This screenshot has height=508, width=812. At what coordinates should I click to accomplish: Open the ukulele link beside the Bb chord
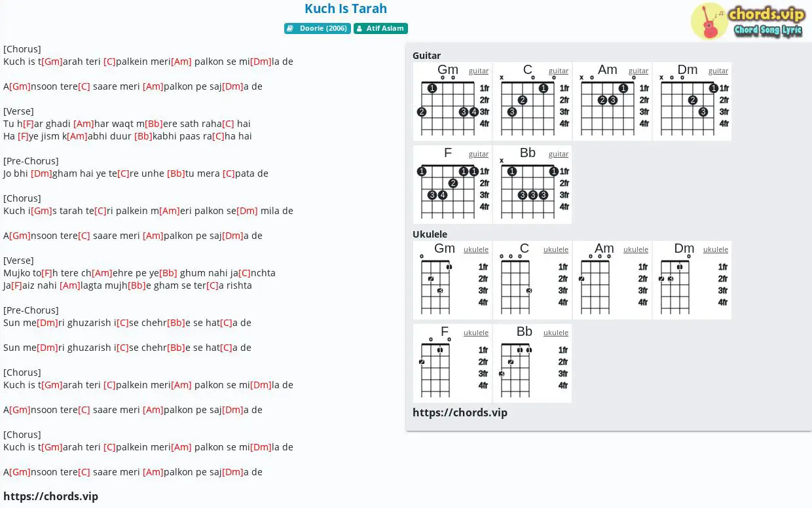coord(556,333)
